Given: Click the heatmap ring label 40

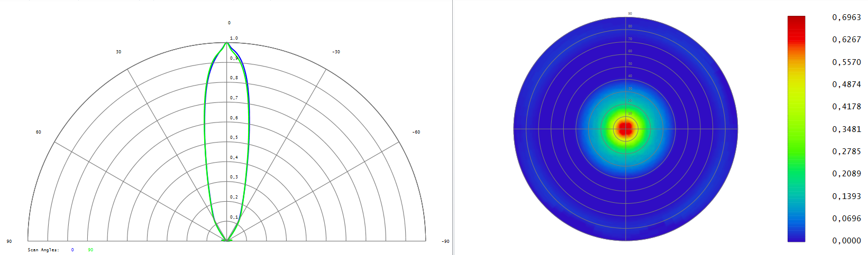Looking at the screenshot, I should point(630,76).
